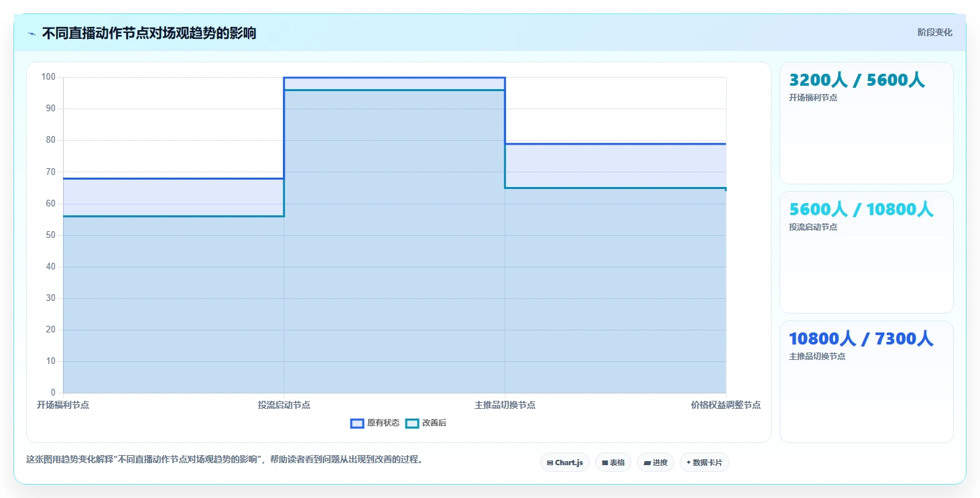Viewport: 980px width, 498px height.
Task: Click the 表格 tag icon
Action: tap(605, 462)
